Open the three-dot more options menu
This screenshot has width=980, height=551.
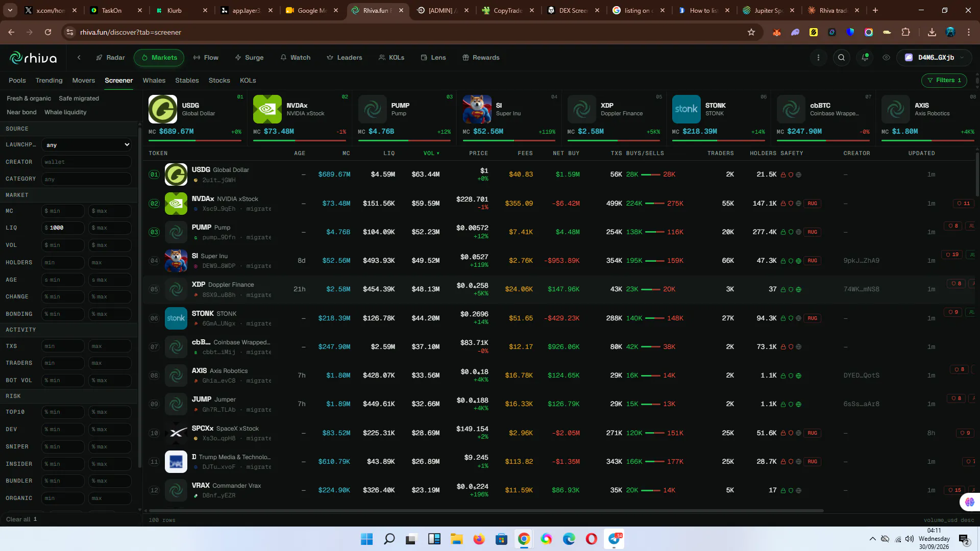point(818,58)
